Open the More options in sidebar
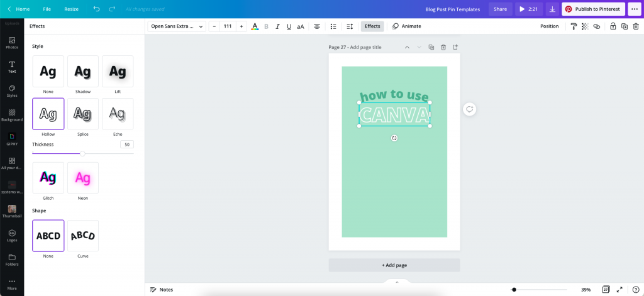The image size is (644, 296). [x=12, y=285]
